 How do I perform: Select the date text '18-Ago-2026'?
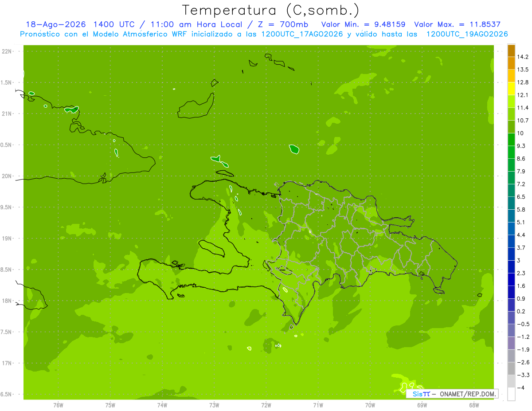coord(55,24)
